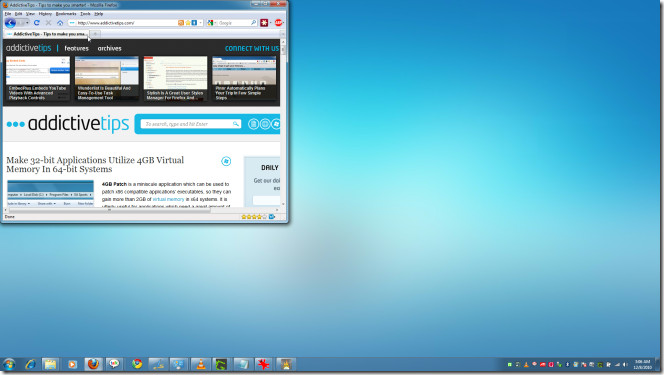The image size is (664, 375).
Task: Open the Tools menu
Action: point(85,14)
